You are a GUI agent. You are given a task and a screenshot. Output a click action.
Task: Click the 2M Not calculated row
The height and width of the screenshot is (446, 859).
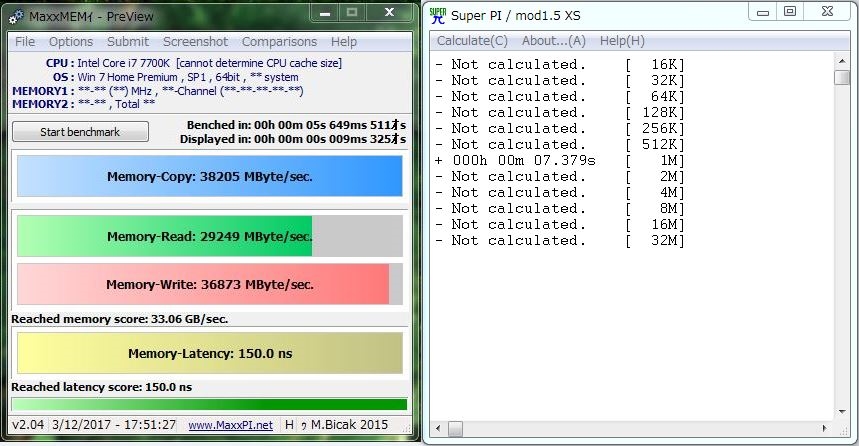point(559,176)
